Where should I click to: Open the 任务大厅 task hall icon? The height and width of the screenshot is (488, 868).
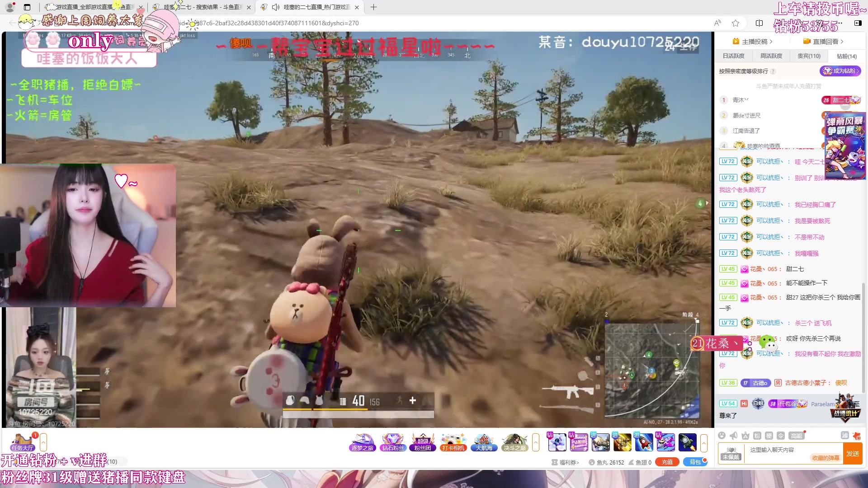click(22, 442)
